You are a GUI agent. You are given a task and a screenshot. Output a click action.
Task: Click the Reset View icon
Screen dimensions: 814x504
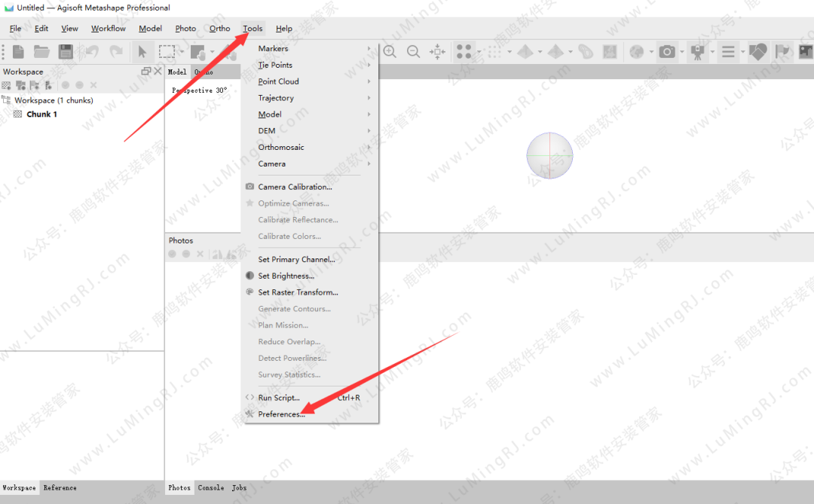[438, 51]
